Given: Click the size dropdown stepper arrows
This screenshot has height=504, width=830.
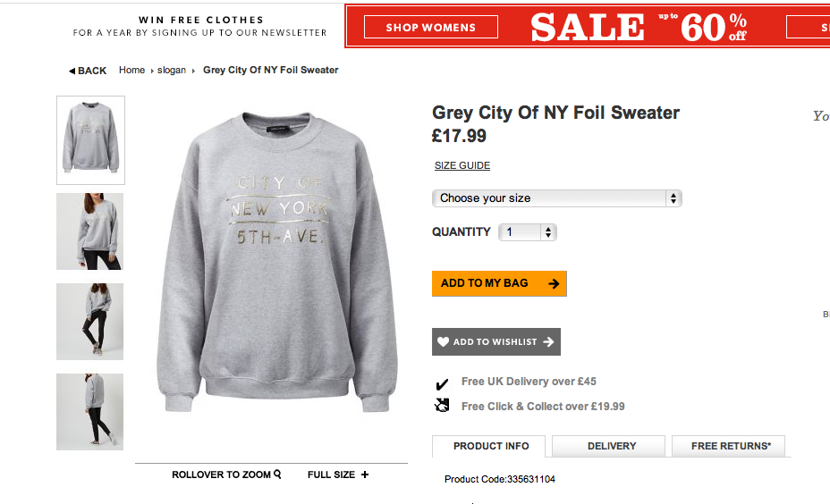Looking at the screenshot, I should tap(673, 198).
